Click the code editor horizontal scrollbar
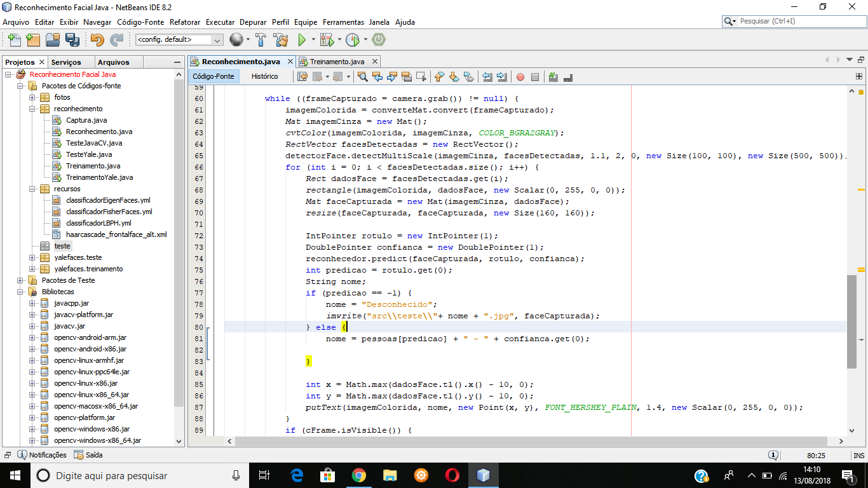 [x=532, y=441]
